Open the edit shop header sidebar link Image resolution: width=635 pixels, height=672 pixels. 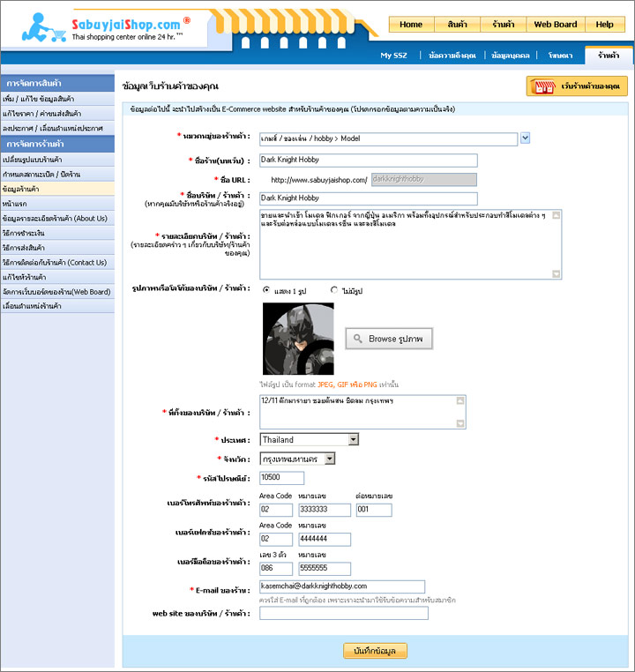point(57,277)
